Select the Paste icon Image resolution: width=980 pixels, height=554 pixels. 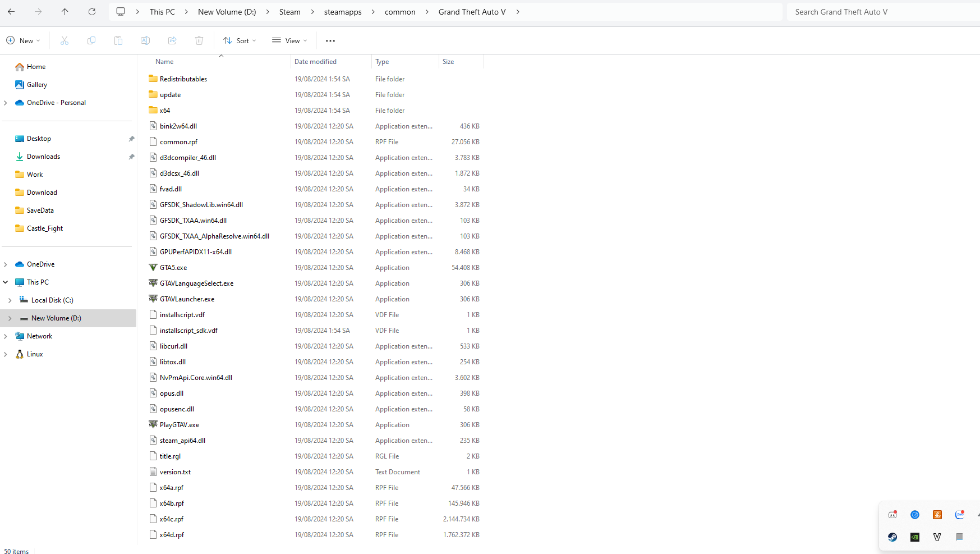pyautogui.click(x=118, y=40)
